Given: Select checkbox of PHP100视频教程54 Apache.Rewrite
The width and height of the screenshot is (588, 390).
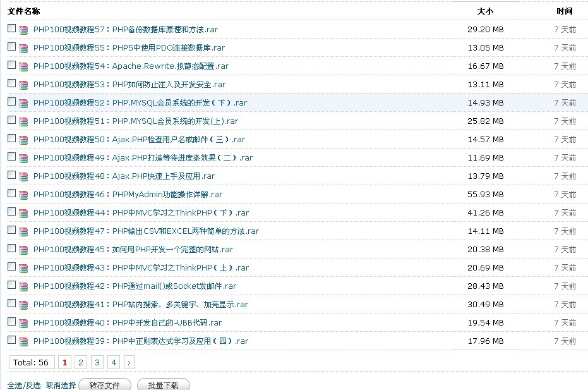Looking at the screenshot, I should 11,65.
